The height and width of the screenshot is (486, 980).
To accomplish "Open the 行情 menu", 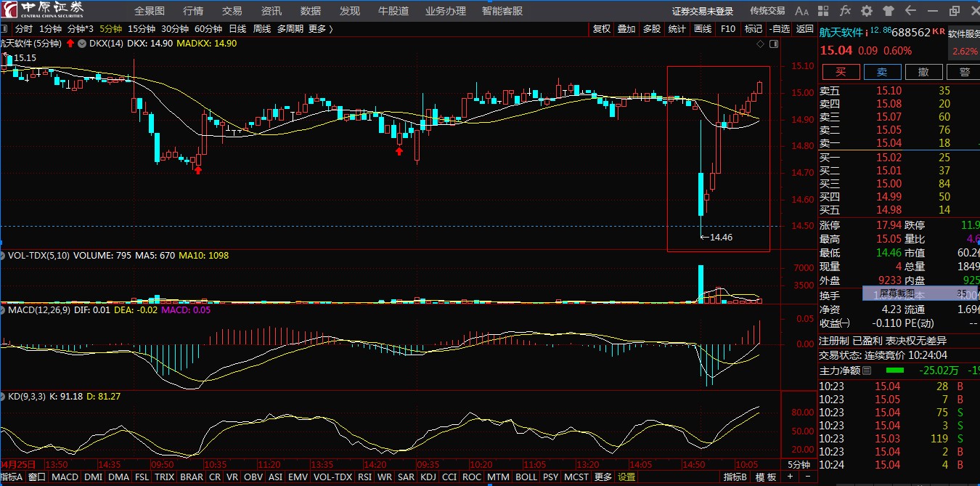I will click(193, 11).
